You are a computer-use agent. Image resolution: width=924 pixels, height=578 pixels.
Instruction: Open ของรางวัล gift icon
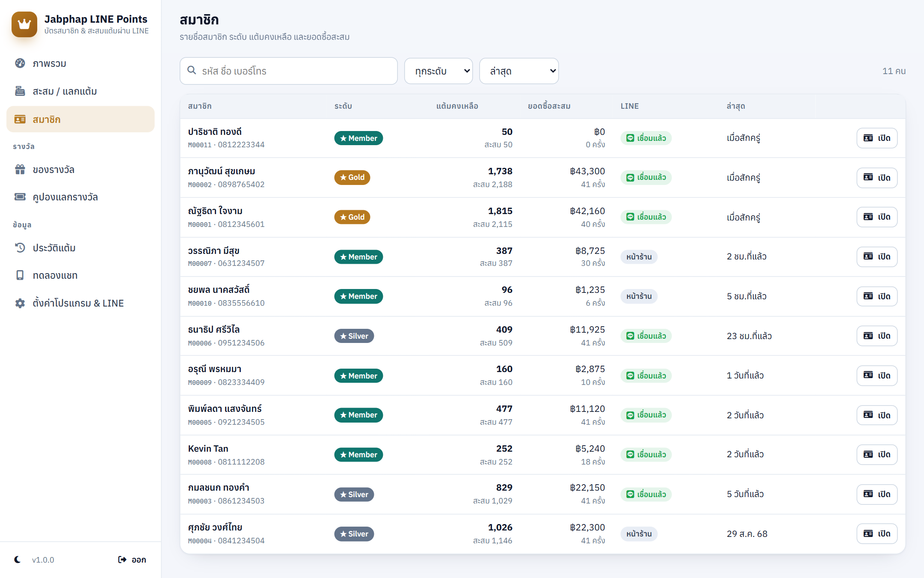click(20, 170)
